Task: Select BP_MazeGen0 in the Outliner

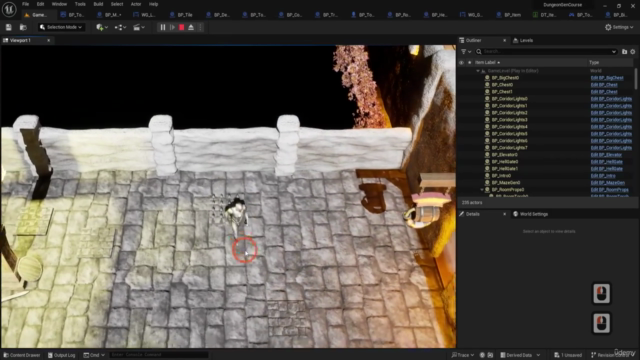Action: (x=506, y=182)
